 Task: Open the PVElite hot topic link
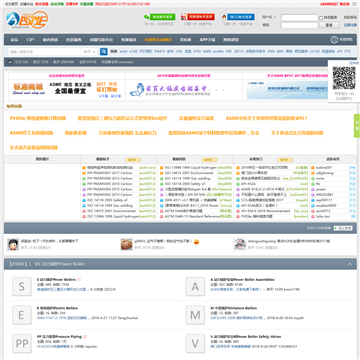(38, 118)
